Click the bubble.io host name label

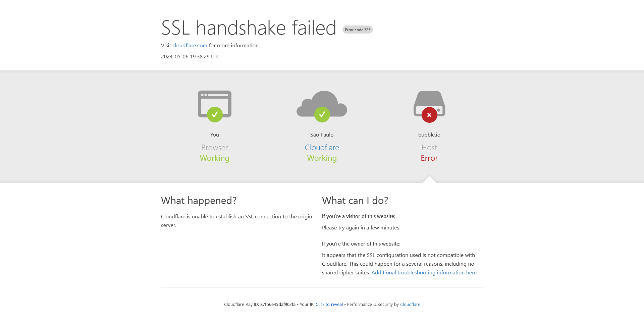(429, 135)
